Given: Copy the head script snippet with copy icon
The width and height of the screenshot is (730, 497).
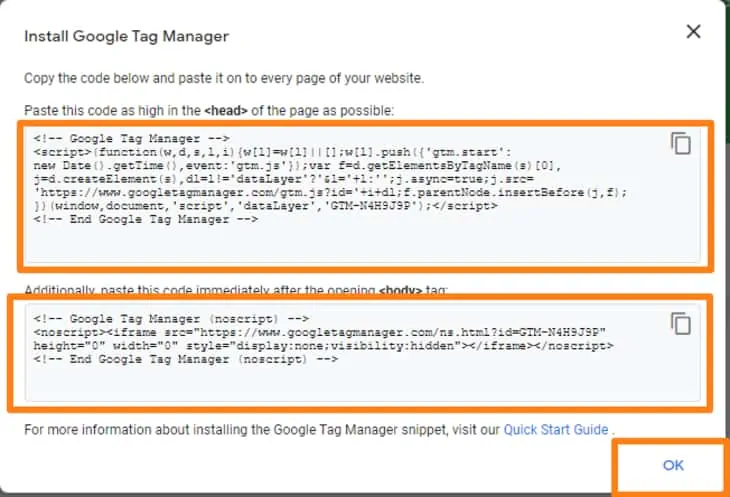Looking at the screenshot, I should click(x=681, y=144).
